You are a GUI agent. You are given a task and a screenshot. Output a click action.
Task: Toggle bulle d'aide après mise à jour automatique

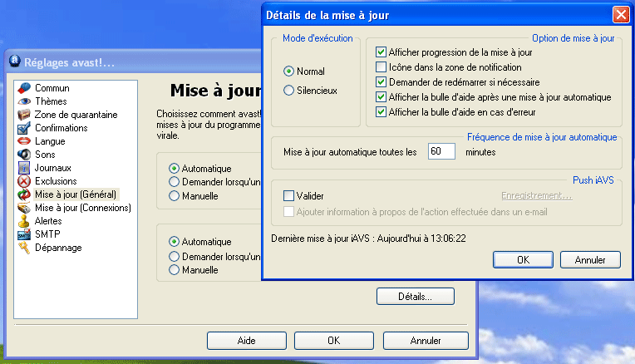tap(381, 96)
